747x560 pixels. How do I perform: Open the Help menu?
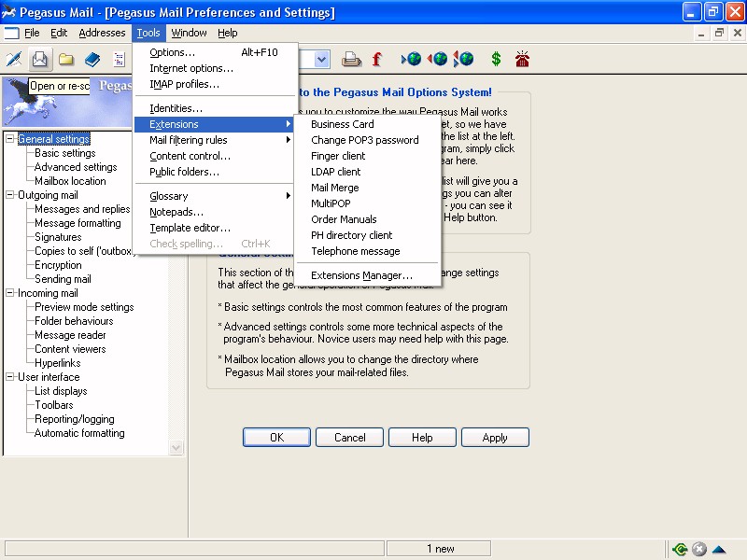point(227,33)
